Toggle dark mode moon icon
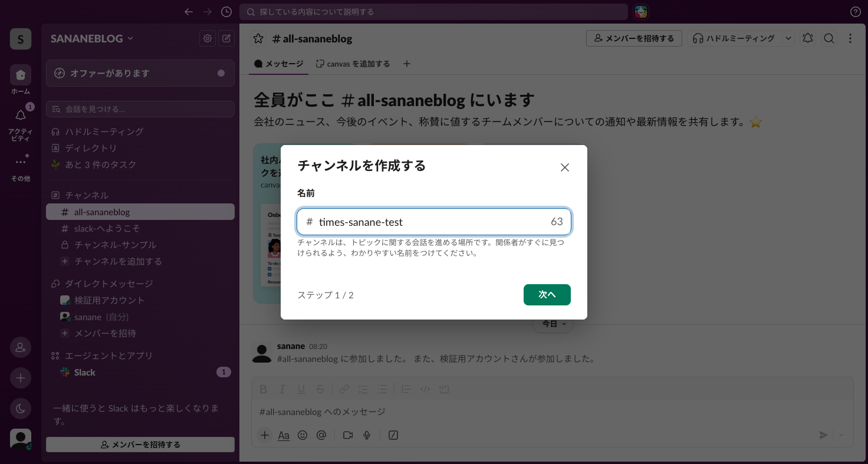The width and height of the screenshot is (868, 464). 21,409
